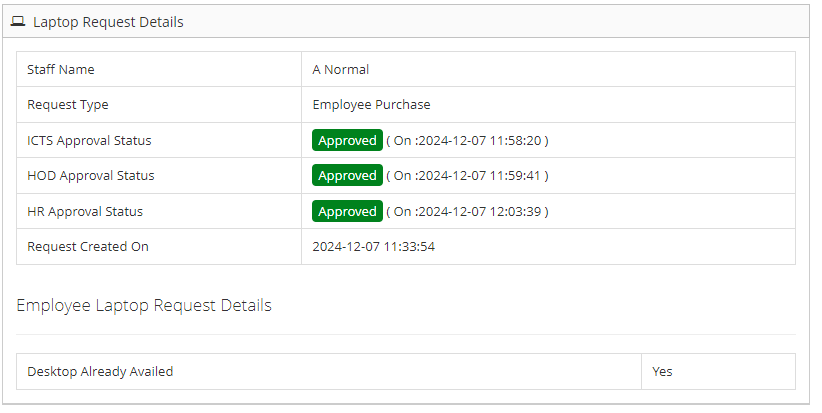This screenshot has width=822, height=413.
Task: Click the Desktop Already Availed label
Action: coord(100,372)
